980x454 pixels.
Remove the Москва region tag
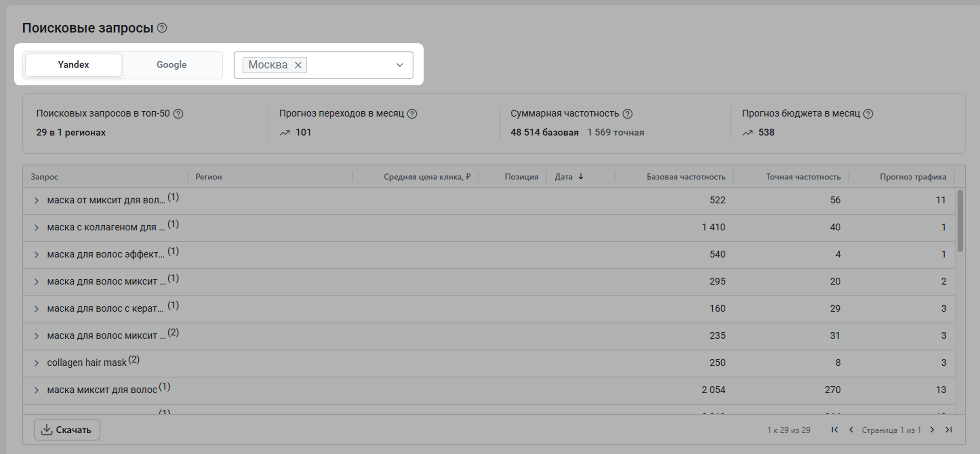tap(298, 65)
